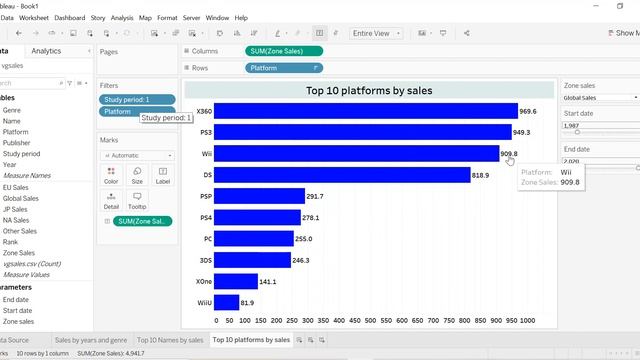Select the Genre field in data pane
The height and width of the screenshot is (360, 640).
point(11,110)
